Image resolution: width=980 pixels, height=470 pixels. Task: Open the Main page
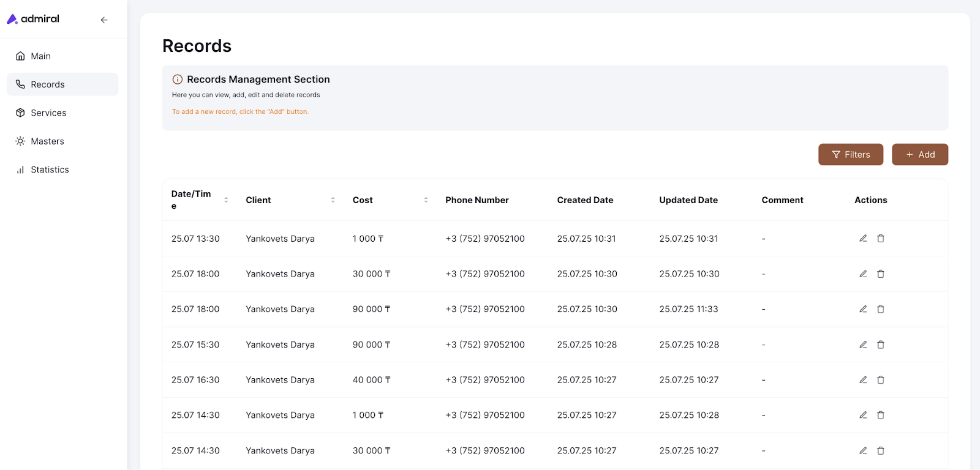point(40,56)
